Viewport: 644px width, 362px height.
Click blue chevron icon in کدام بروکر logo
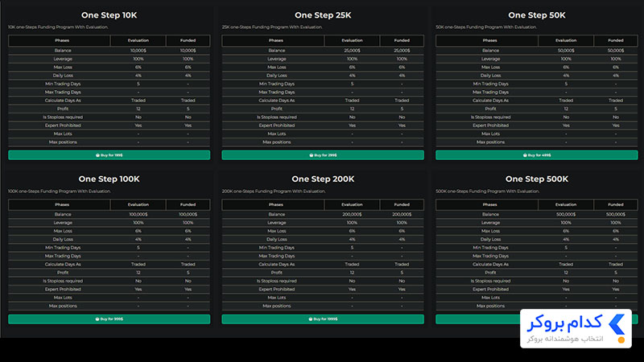point(617,325)
